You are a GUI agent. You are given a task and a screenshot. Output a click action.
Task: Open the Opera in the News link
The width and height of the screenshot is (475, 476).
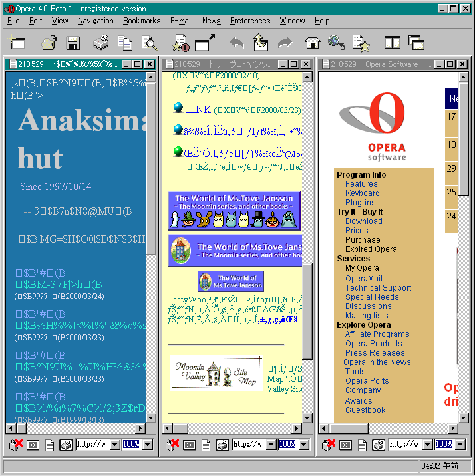tap(377, 362)
